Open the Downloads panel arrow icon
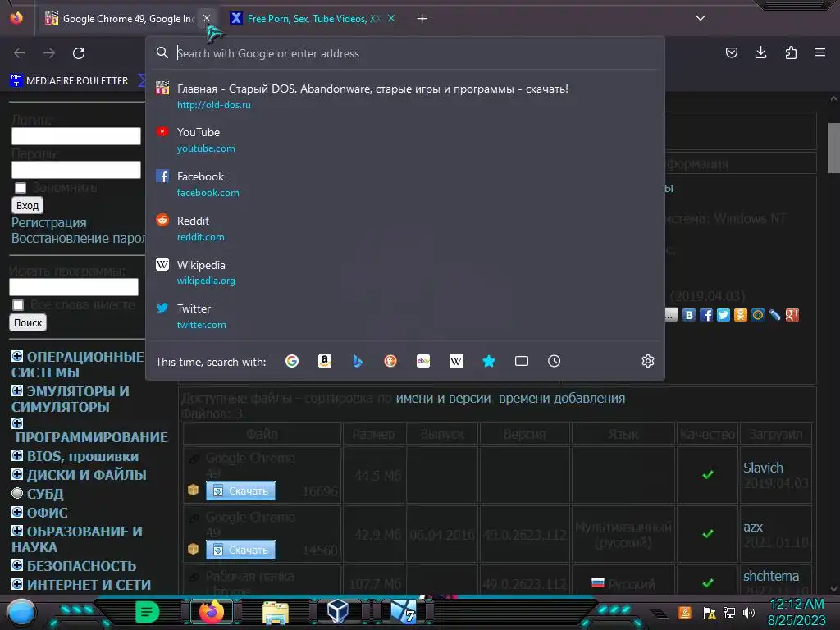840x630 pixels. tap(760, 52)
